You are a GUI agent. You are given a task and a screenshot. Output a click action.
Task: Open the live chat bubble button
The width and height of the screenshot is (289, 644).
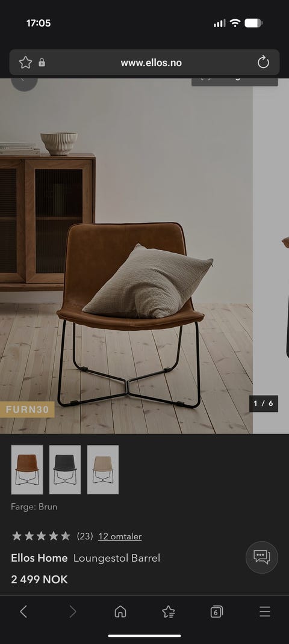(262, 557)
